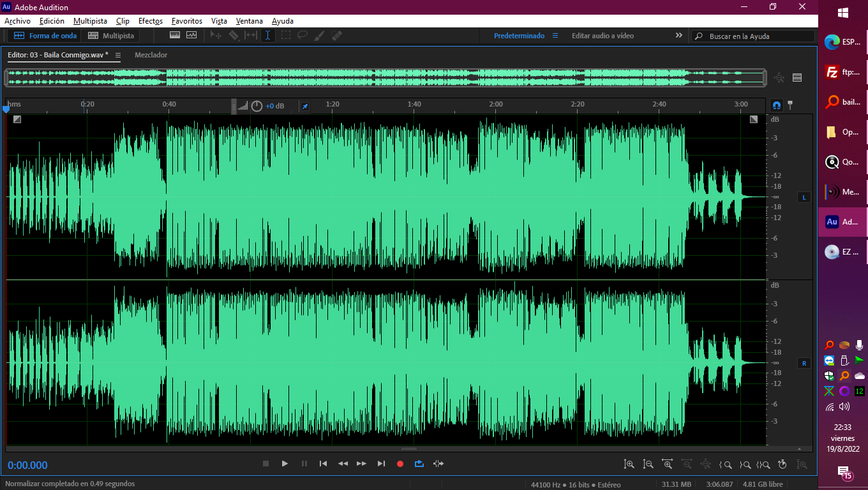
Task: Show the spectral frequency display
Action: click(x=175, y=36)
